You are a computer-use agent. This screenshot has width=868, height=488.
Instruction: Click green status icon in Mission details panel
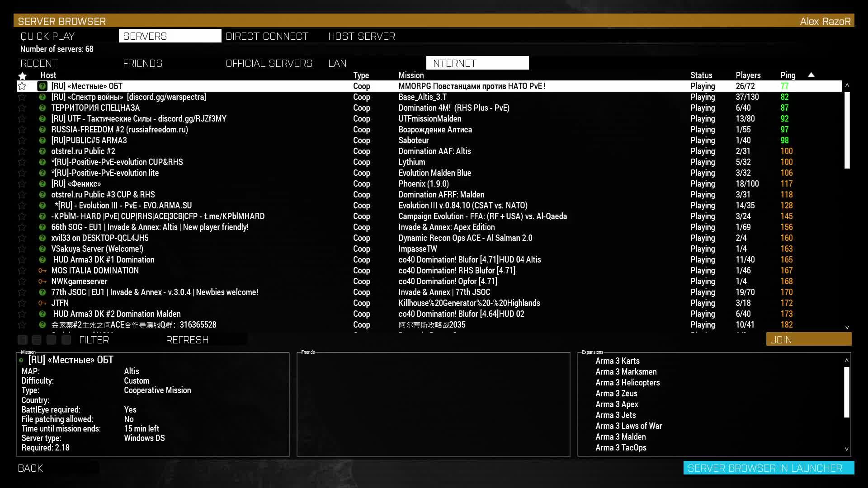tap(21, 360)
